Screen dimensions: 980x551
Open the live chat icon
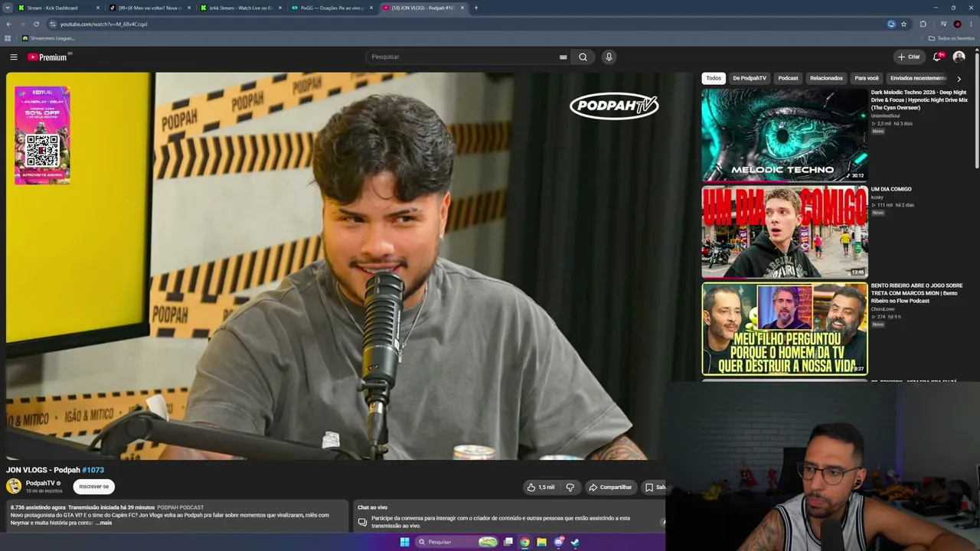point(362,523)
